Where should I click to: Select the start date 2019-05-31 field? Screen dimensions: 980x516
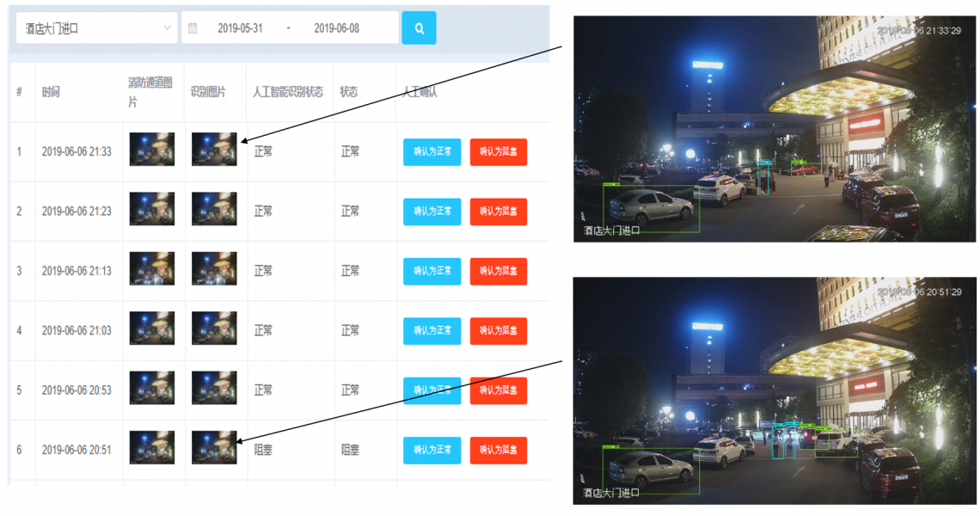240,28
